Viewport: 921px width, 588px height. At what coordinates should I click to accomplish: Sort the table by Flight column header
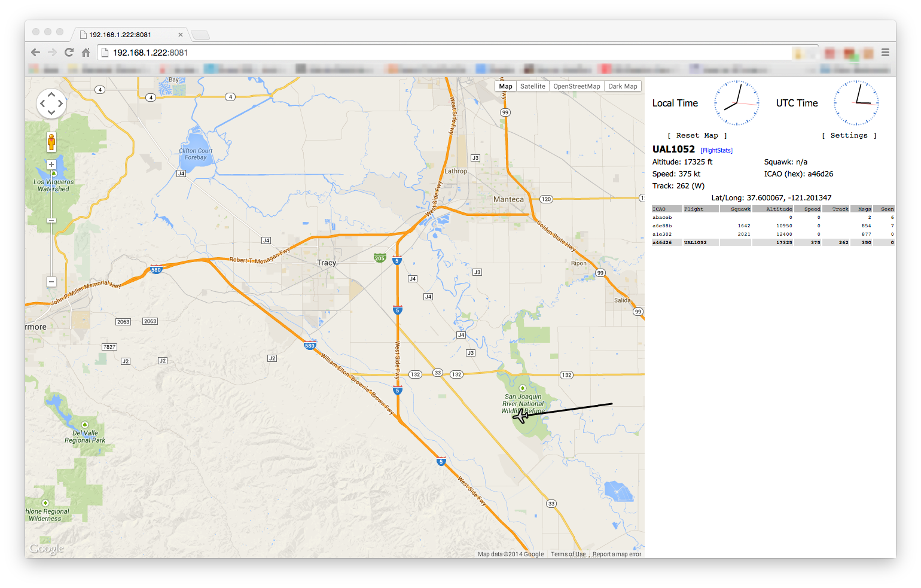[700, 209]
